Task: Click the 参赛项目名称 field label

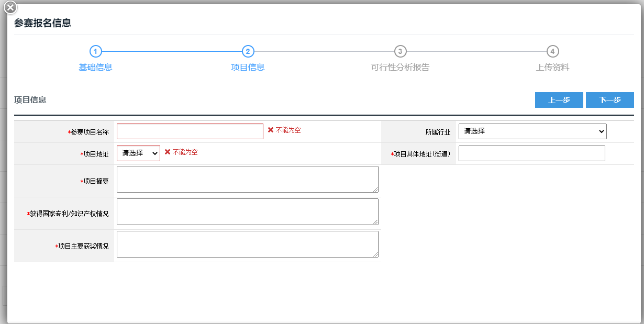Action: [x=90, y=132]
